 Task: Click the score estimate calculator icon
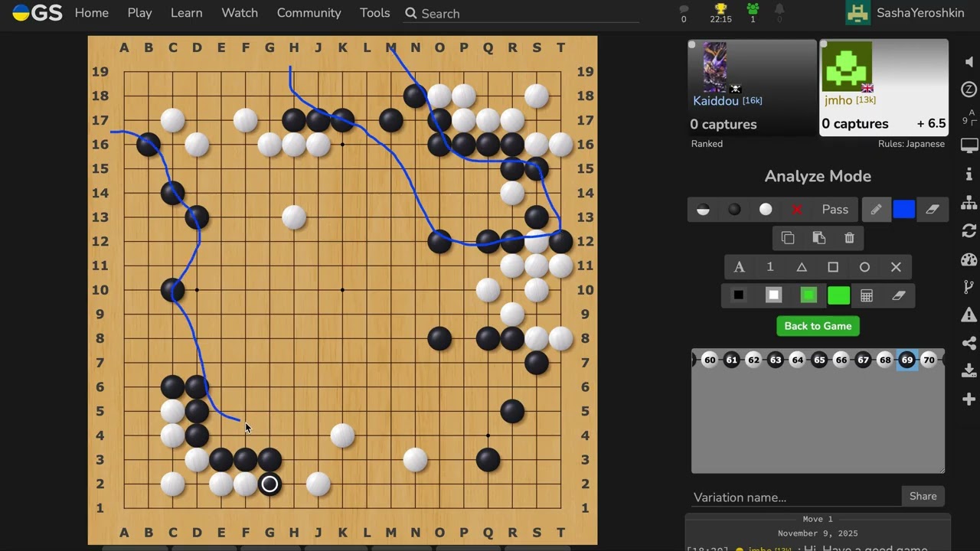pyautogui.click(x=867, y=295)
